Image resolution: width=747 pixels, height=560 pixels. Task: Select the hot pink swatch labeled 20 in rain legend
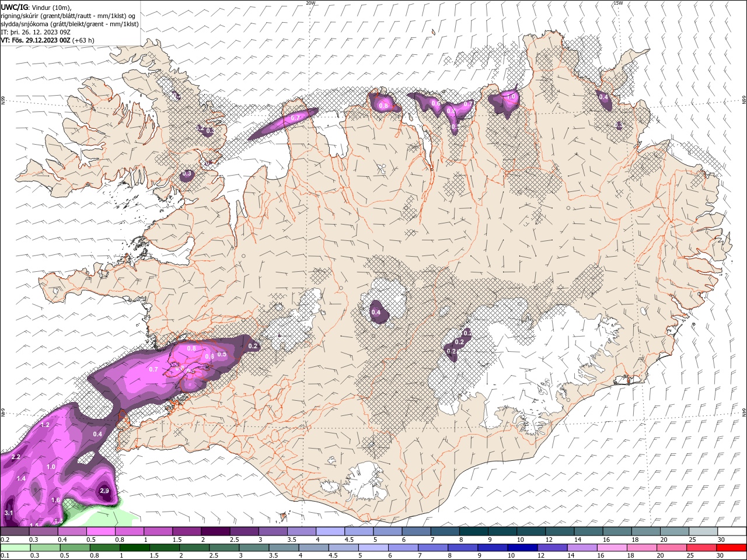[671, 548]
